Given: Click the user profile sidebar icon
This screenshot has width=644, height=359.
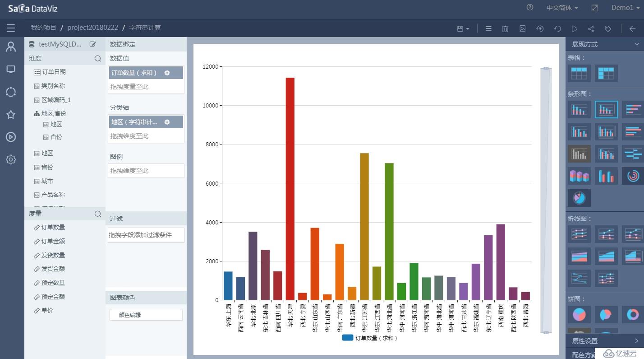Looking at the screenshot, I should coord(11,47).
